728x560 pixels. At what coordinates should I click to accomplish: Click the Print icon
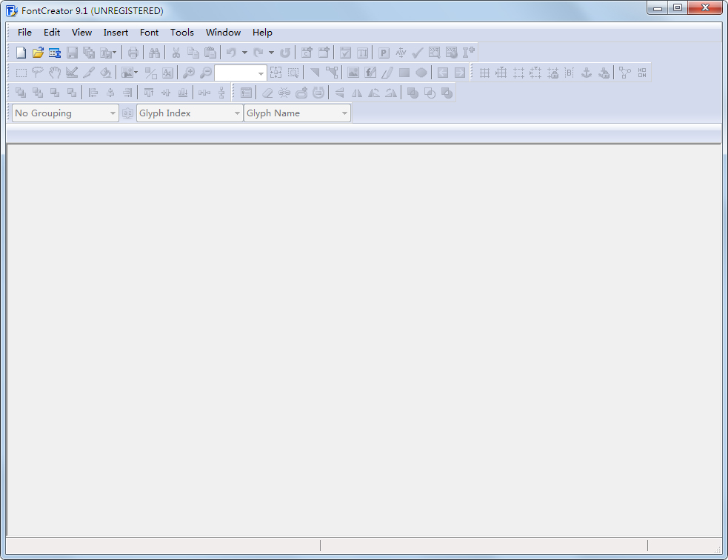click(133, 52)
